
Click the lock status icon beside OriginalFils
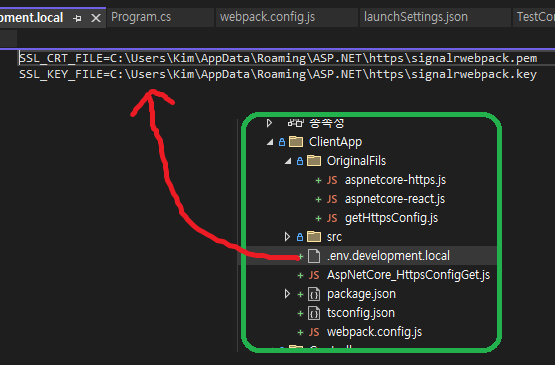pyautogui.click(x=300, y=161)
